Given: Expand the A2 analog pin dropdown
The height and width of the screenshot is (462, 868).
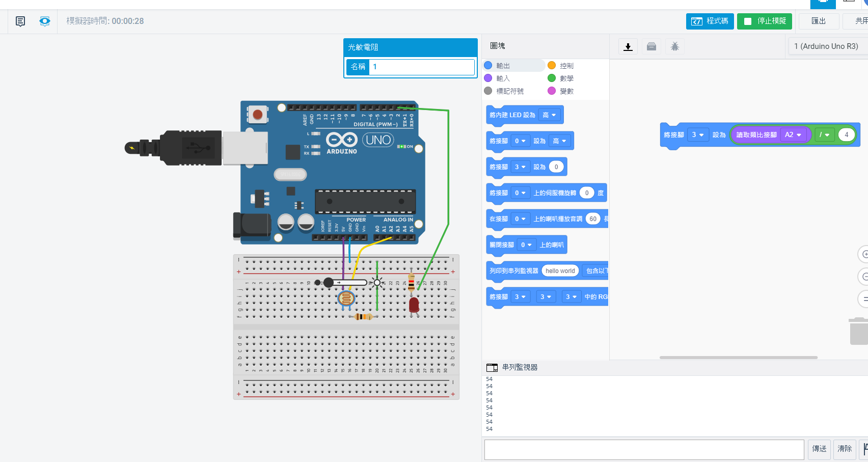Looking at the screenshot, I should (x=793, y=135).
